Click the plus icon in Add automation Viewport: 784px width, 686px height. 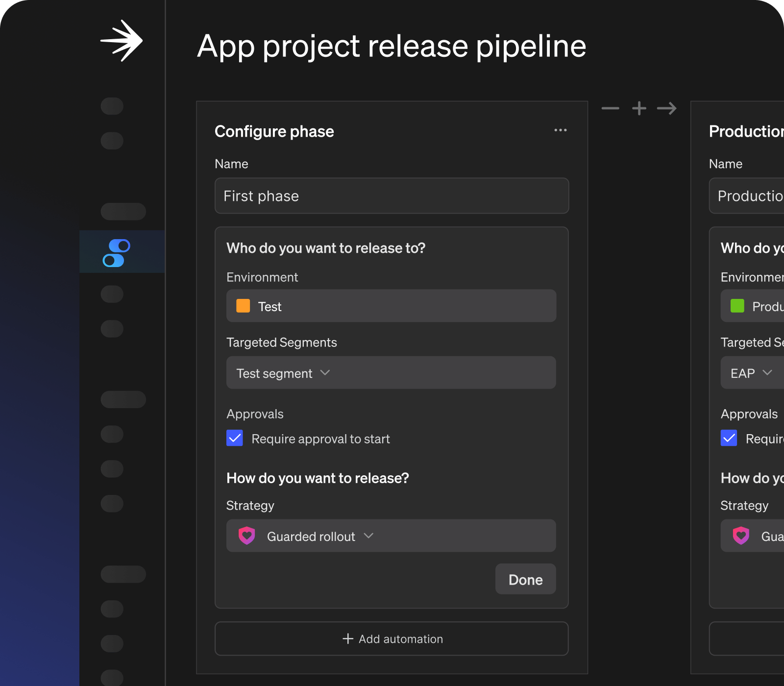tap(347, 638)
